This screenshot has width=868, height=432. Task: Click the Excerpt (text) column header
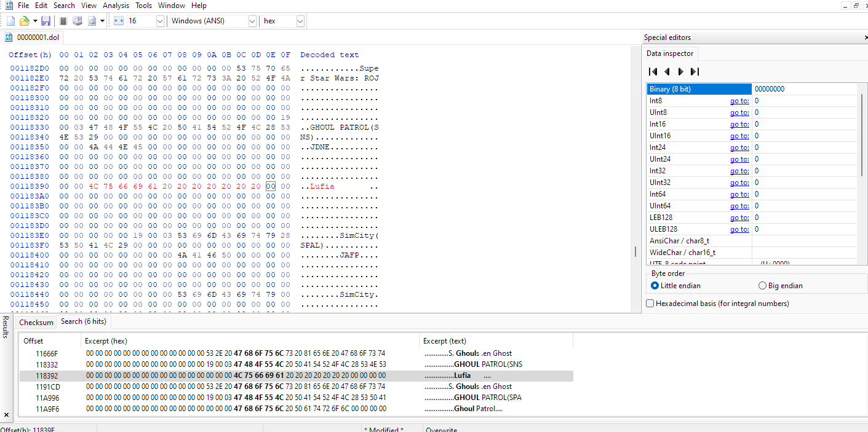pos(496,341)
